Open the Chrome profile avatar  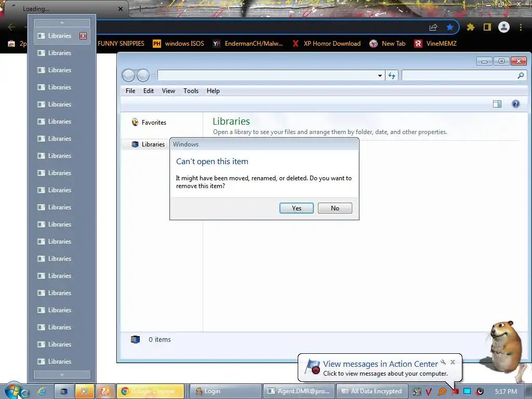point(504,27)
